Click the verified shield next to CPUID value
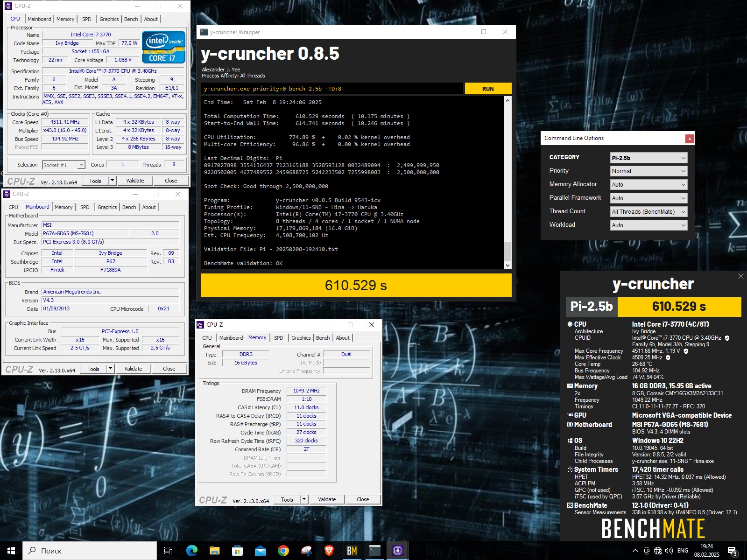The width and height of the screenshot is (747, 560). pyautogui.click(x=727, y=338)
